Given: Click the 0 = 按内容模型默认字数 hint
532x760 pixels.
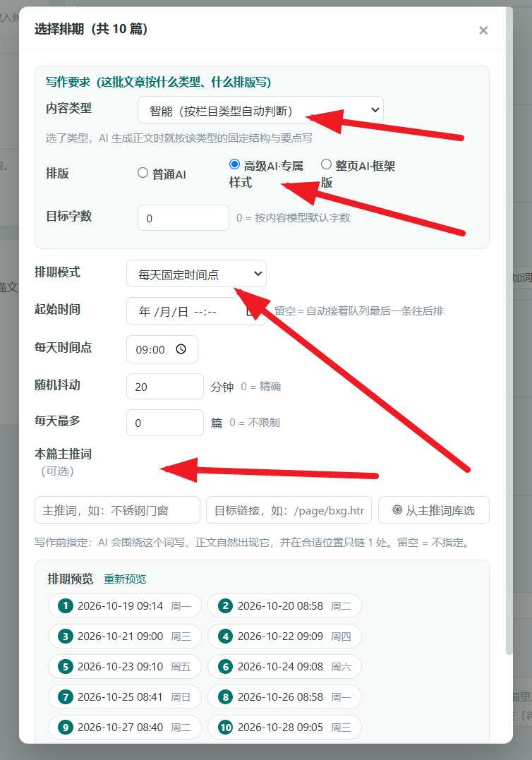Looking at the screenshot, I should coord(293,217).
